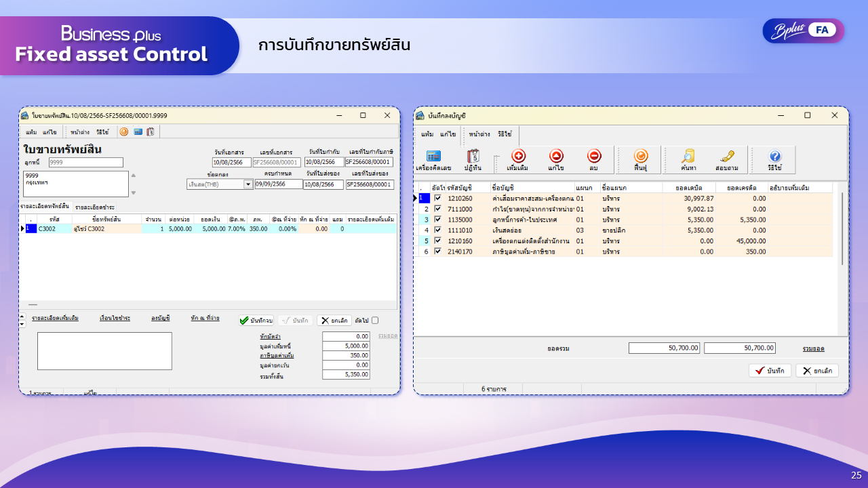The height and width of the screenshot is (488, 868).
Task: Click the เลขที่ใบส่งของ number field
Action: pyautogui.click(x=370, y=184)
